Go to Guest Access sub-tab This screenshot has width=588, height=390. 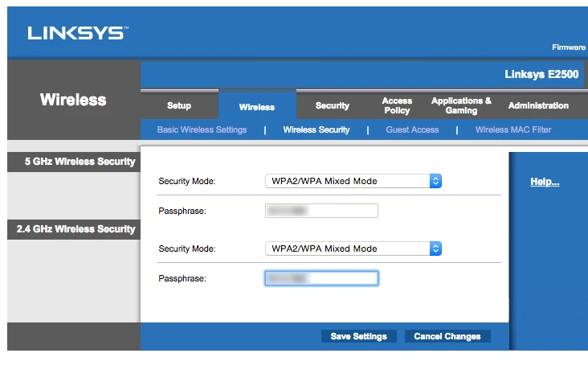click(412, 130)
